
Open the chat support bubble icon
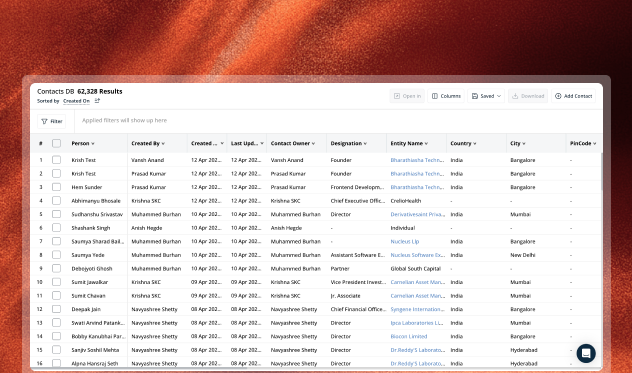tap(586, 353)
